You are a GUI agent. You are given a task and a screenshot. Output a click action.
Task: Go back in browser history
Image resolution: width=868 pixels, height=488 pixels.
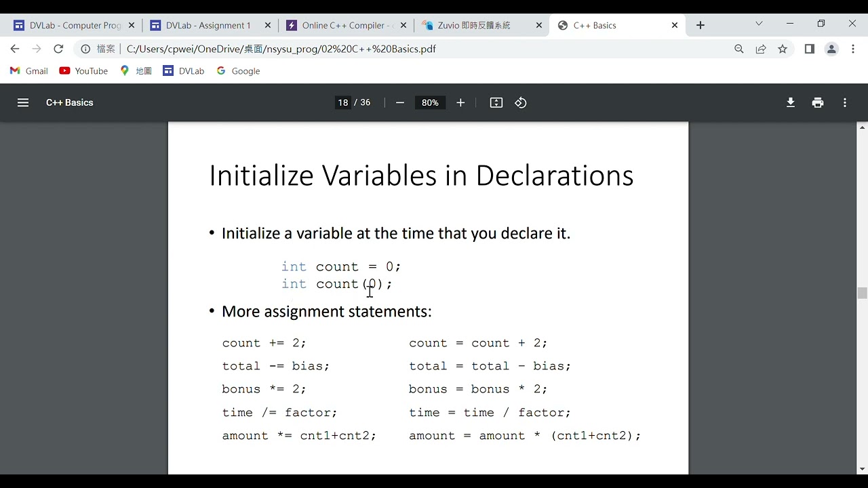pyautogui.click(x=15, y=49)
